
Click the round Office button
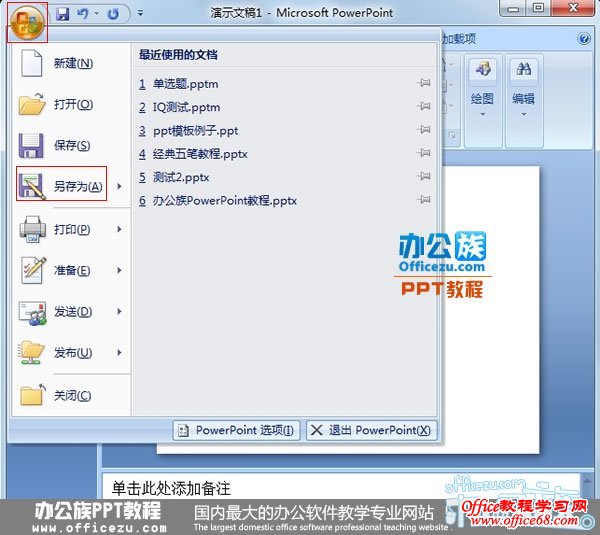[27, 23]
